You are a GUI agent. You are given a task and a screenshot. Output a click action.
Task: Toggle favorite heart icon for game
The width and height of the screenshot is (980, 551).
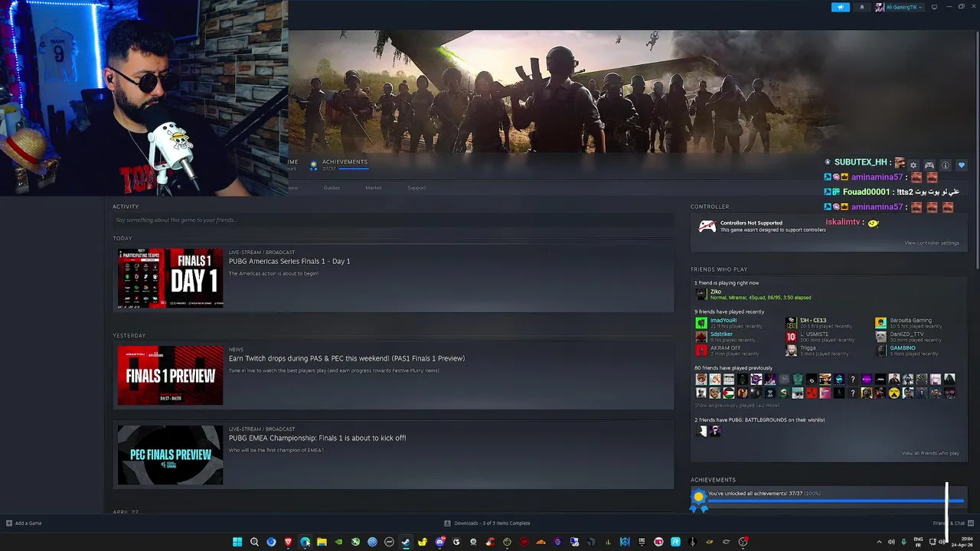coord(962,165)
